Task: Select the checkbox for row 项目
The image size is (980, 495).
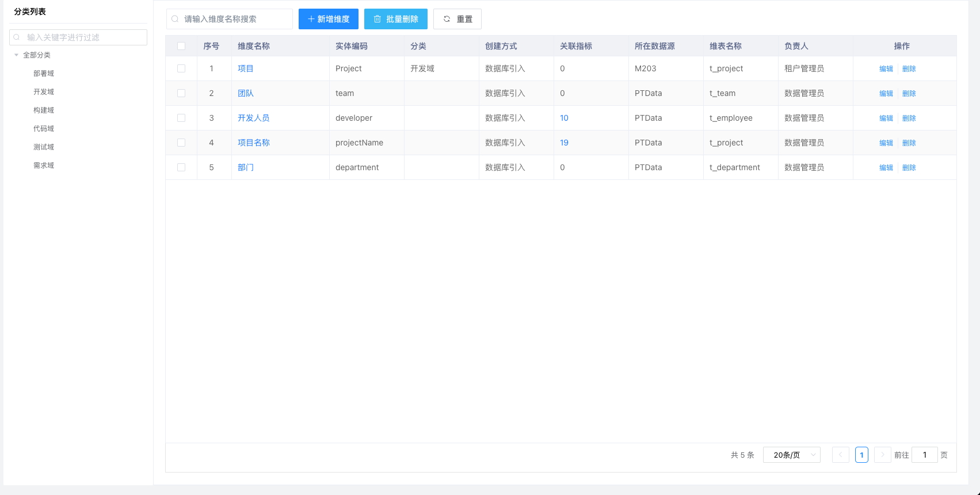Action: pyautogui.click(x=181, y=68)
